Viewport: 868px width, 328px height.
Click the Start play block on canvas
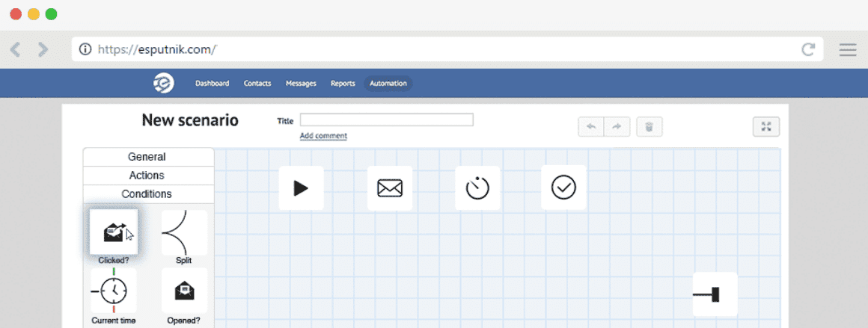301,188
